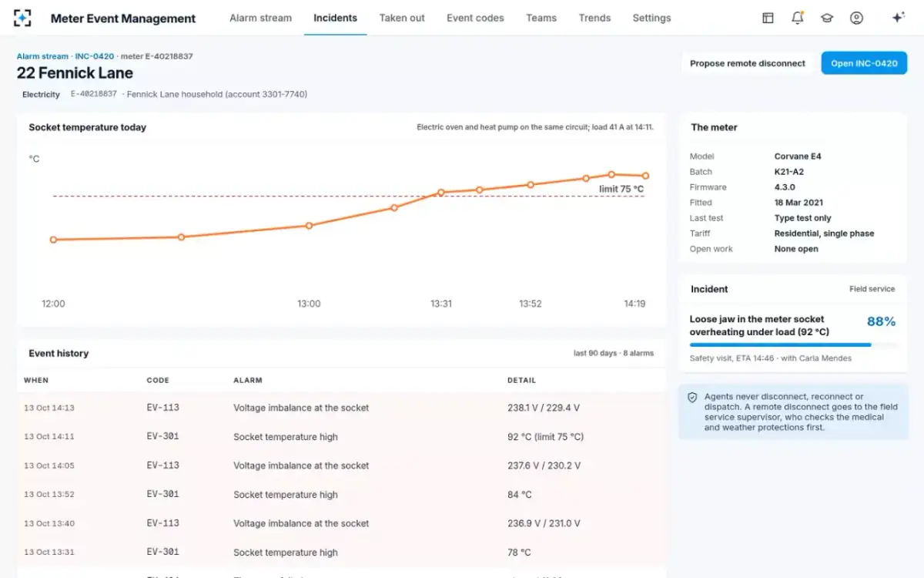Click the Open INC-0420 button

[x=864, y=63]
